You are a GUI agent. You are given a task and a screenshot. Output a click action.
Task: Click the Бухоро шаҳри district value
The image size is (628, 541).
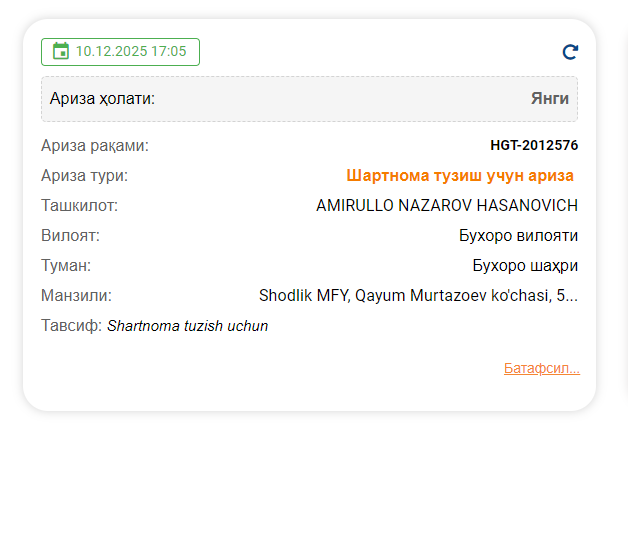coord(525,266)
